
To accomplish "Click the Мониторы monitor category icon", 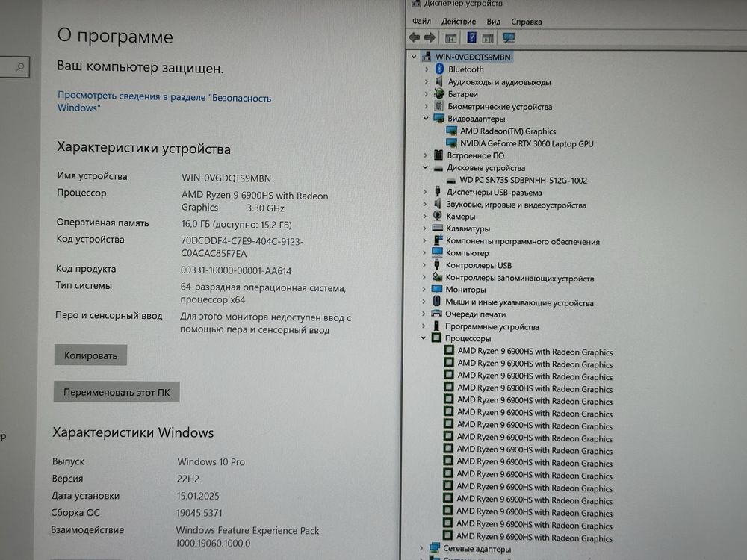I will (x=437, y=289).
